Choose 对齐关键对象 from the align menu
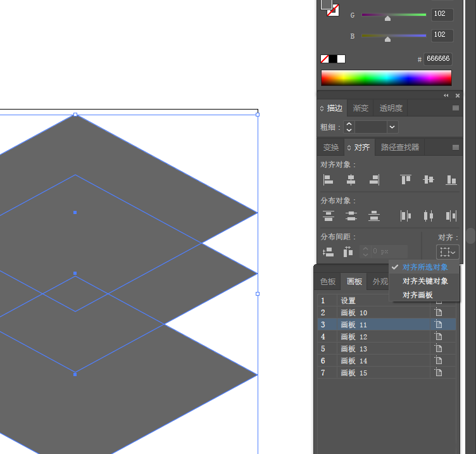 pyautogui.click(x=425, y=281)
